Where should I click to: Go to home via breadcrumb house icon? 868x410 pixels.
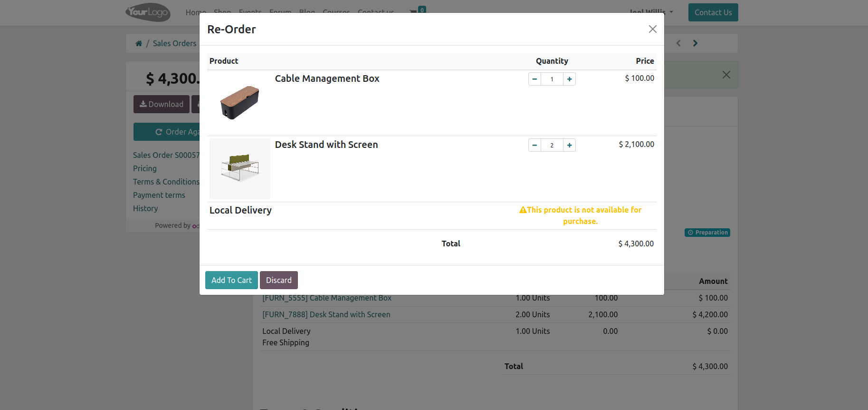pos(139,43)
